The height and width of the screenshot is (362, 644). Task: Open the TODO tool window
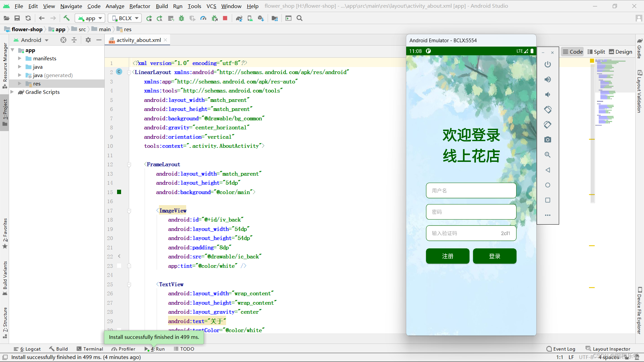click(184, 349)
